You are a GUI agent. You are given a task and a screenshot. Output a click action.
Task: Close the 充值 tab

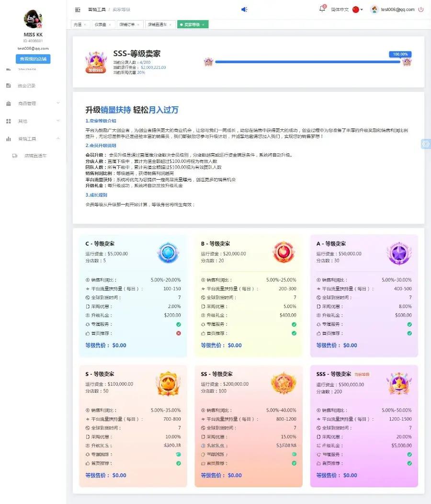pos(85,25)
